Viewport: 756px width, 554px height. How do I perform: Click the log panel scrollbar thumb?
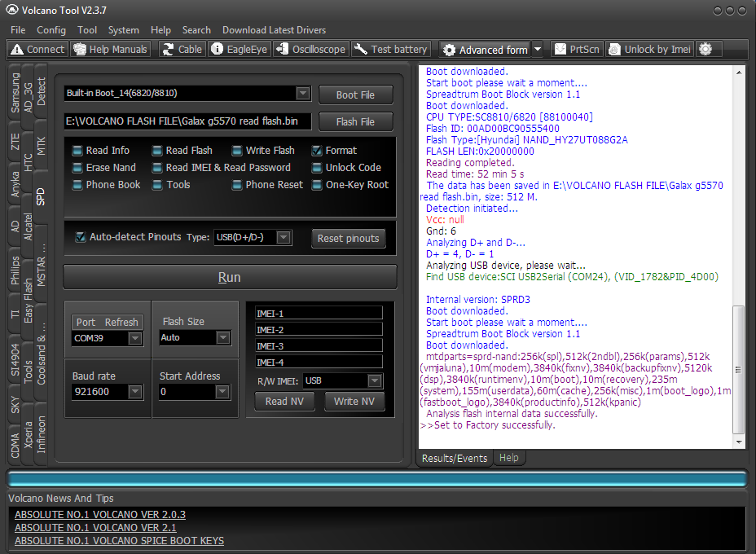[738, 370]
